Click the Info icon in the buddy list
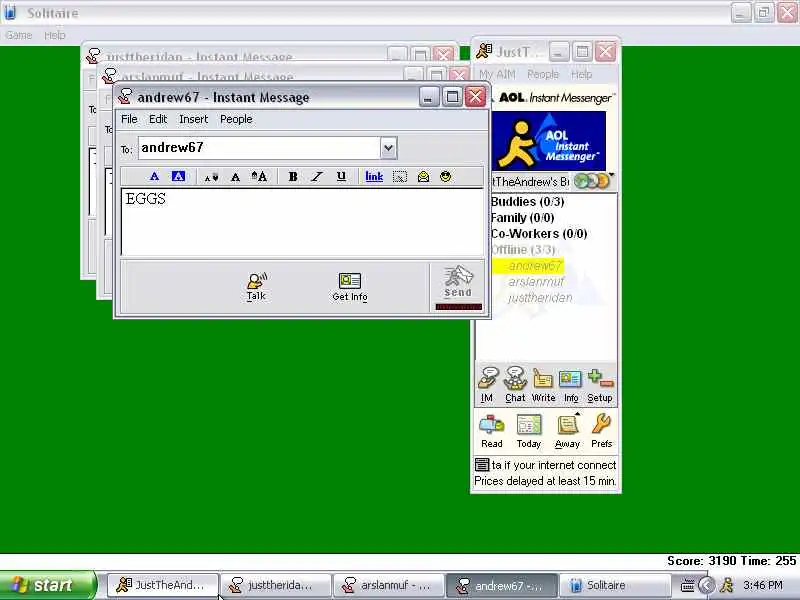 570,385
